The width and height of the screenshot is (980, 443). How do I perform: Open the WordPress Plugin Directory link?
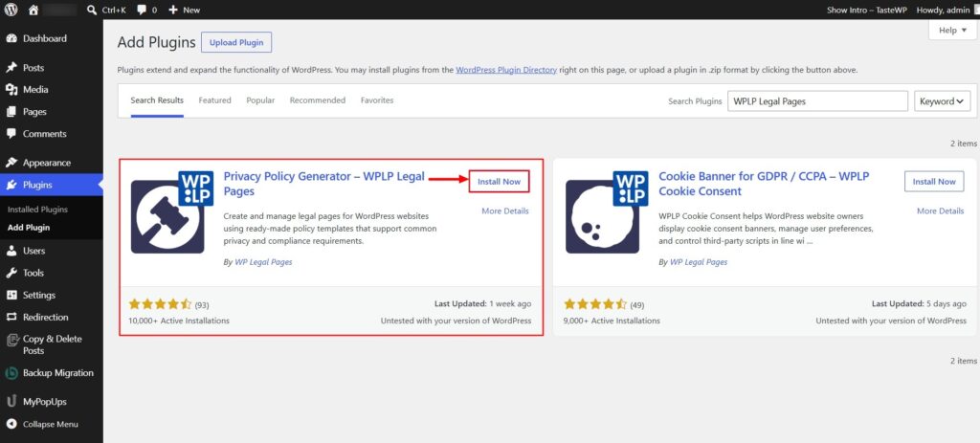(506, 70)
